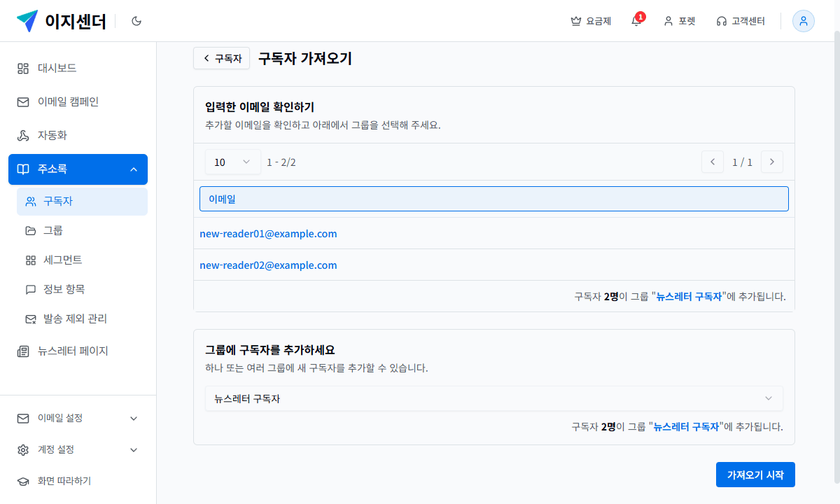Open the 포렛 menu item

click(x=679, y=21)
